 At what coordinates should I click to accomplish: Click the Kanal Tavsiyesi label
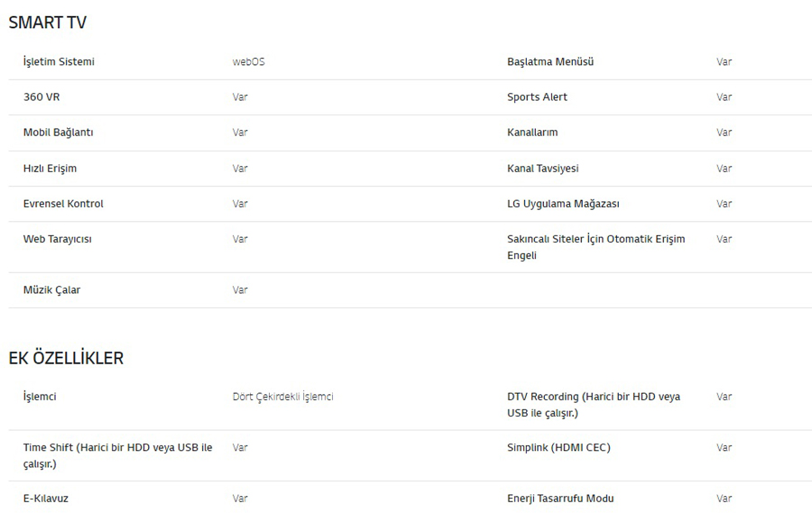pos(543,169)
